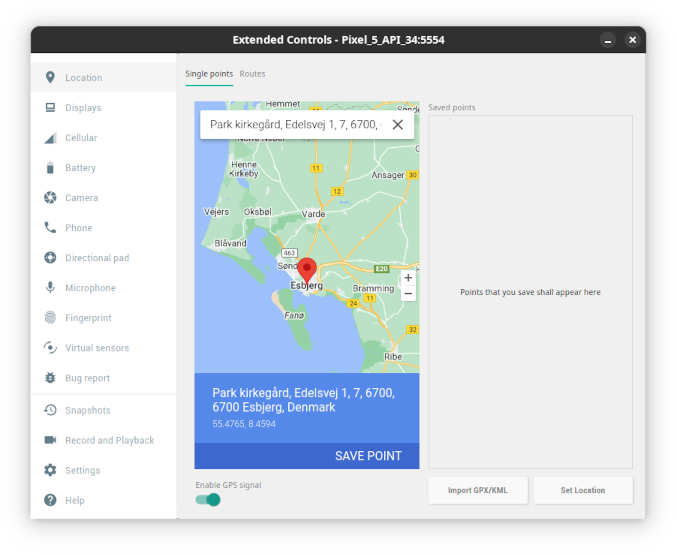The height and width of the screenshot is (554, 677).
Task: Zoom out on the map
Action: pyautogui.click(x=408, y=294)
